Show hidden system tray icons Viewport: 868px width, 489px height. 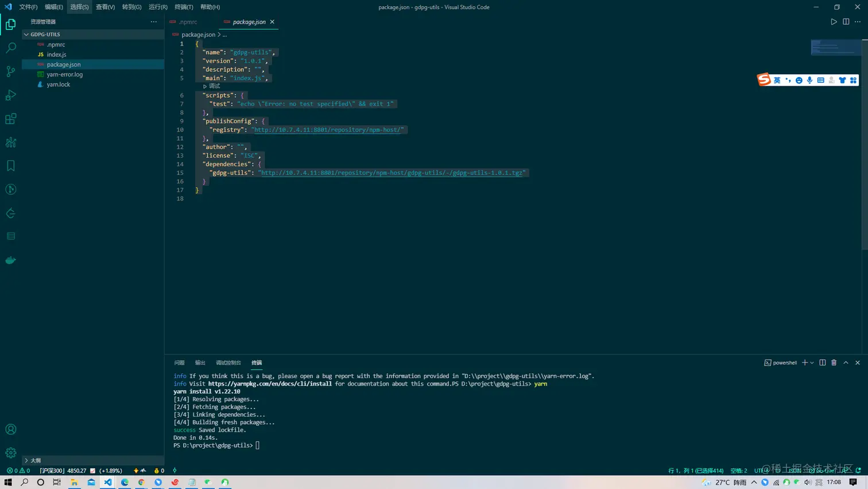754,482
